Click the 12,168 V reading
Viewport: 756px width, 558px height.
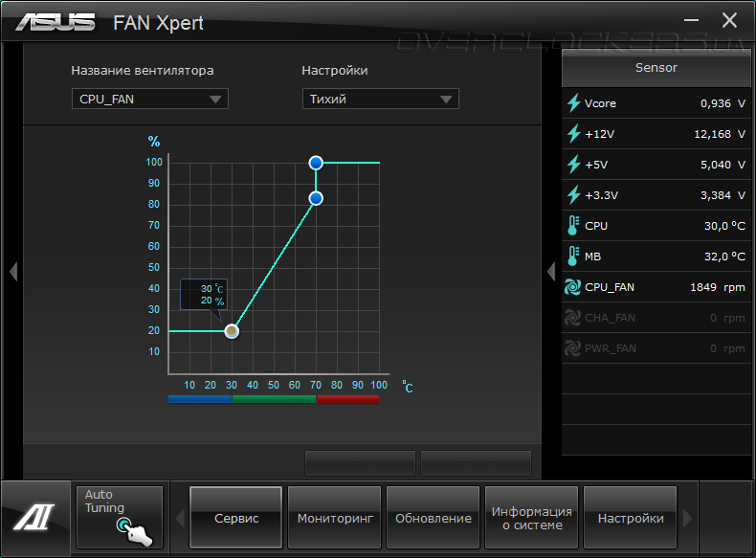click(x=720, y=134)
